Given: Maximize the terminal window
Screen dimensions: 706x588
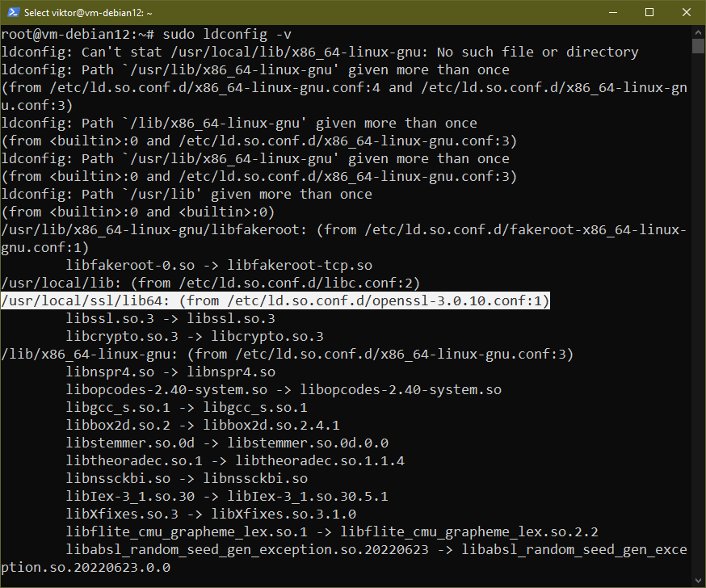Looking at the screenshot, I should point(649,12).
